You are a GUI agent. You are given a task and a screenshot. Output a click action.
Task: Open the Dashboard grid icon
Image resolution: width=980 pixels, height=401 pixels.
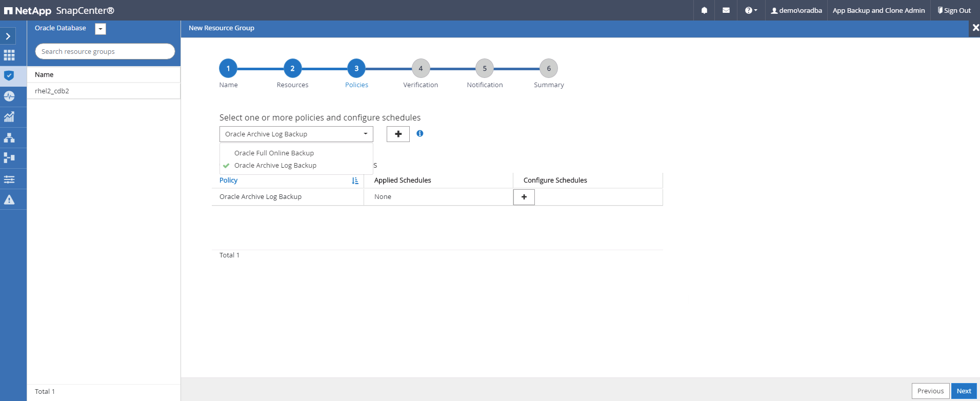[x=9, y=55]
